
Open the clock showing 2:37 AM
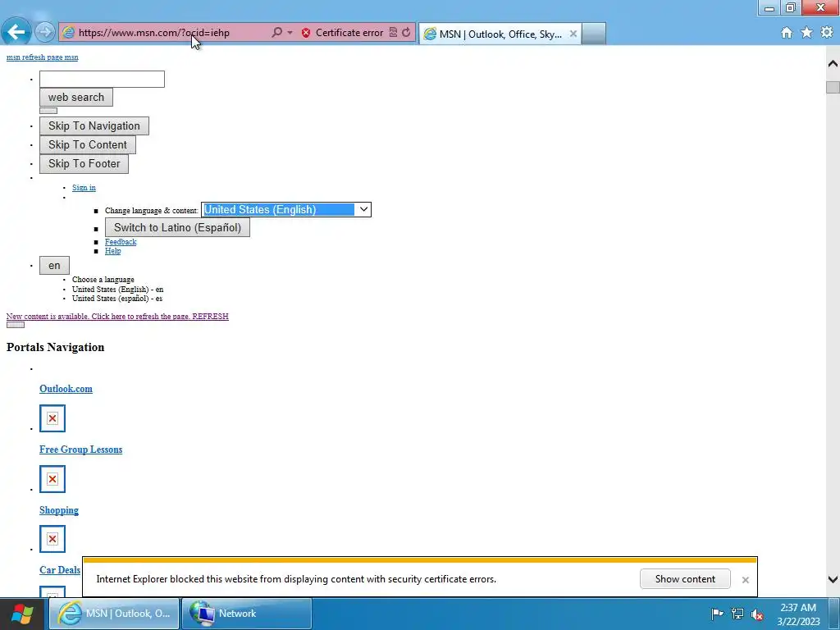pyautogui.click(x=798, y=614)
